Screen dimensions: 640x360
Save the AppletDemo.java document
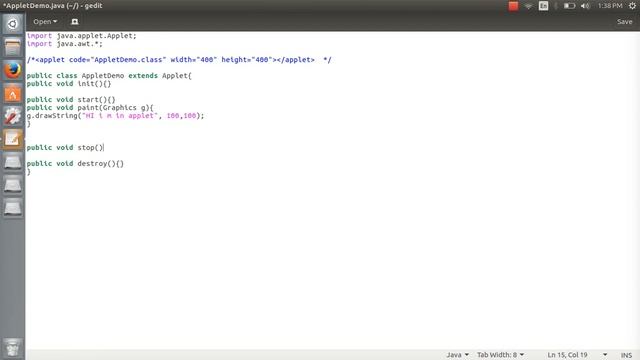click(x=624, y=22)
